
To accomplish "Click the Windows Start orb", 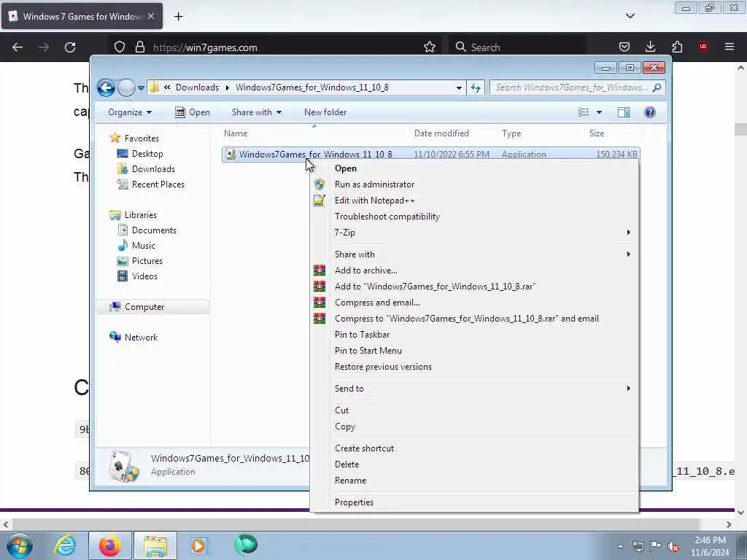I will click(20, 545).
